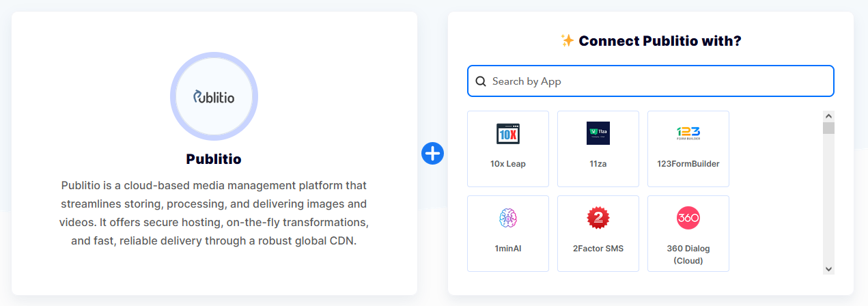The height and width of the screenshot is (306, 868).
Task: Click the blue plus connector icon
Action: click(433, 153)
